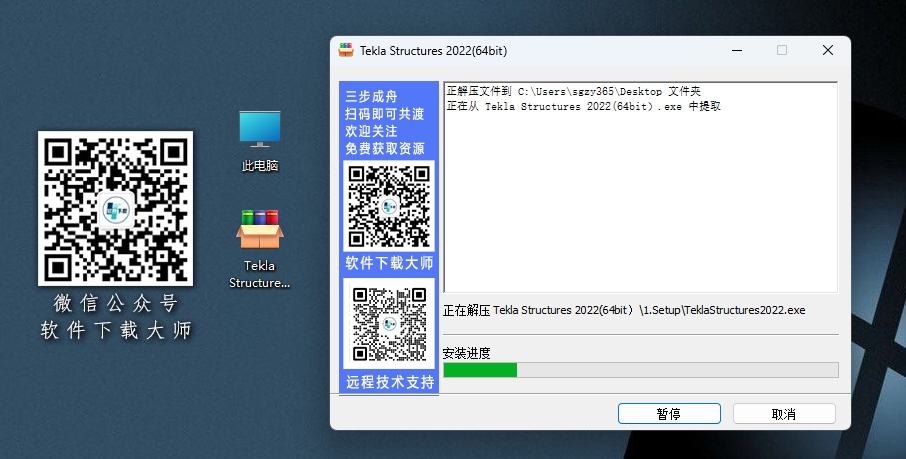Viewport: 906px width, 459px height.
Task: Click the Tekla Structures 2022(64bit) window title
Action: pos(433,51)
